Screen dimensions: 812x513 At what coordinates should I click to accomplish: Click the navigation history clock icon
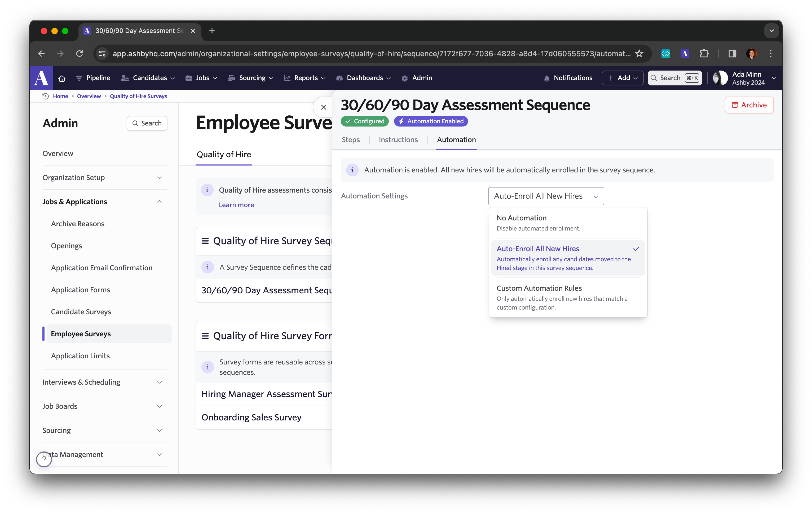(46, 96)
